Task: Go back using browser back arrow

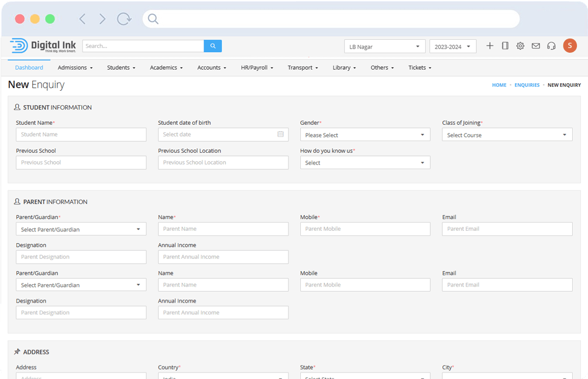Action: pyautogui.click(x=82, y=19)
